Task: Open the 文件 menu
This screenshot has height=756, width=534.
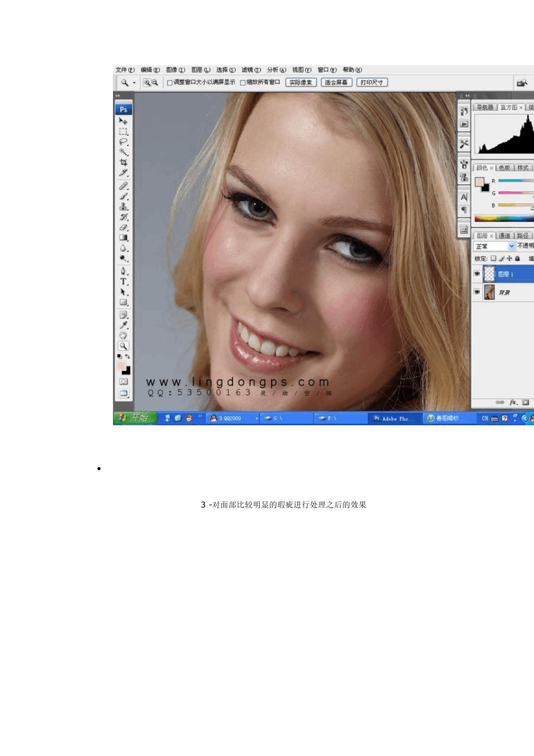Action: coord(125,70)
